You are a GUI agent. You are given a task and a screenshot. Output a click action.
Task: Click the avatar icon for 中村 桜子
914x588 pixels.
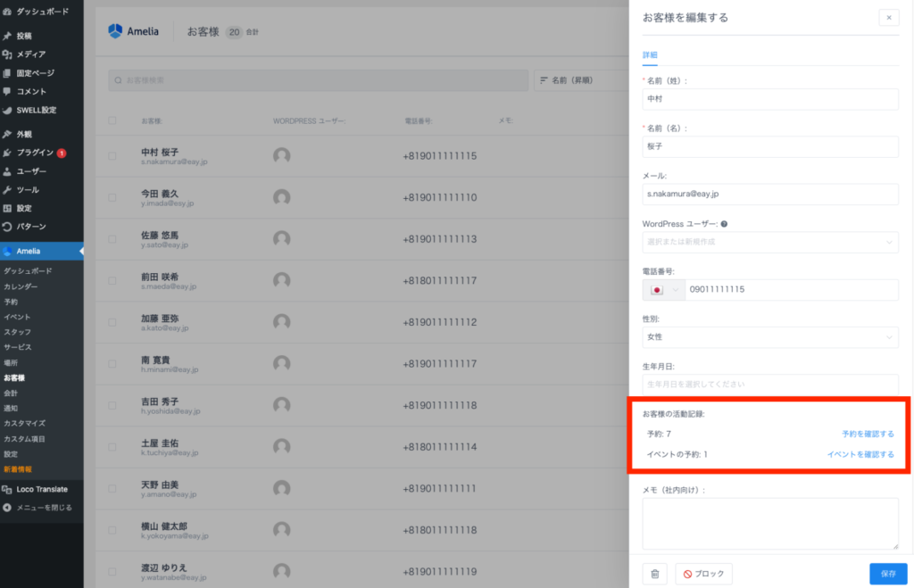[282, 156]
